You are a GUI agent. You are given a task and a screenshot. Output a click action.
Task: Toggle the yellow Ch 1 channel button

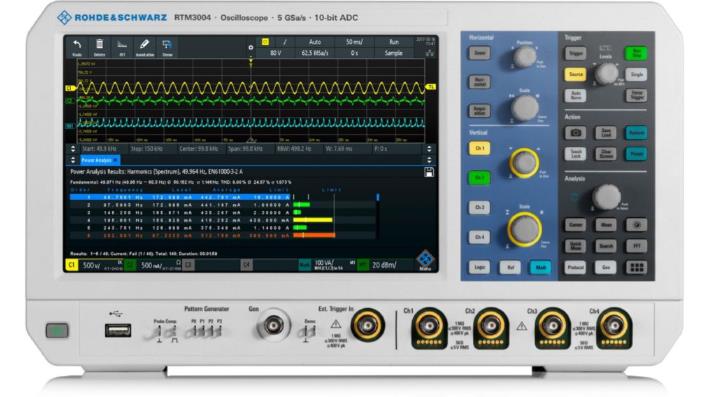[479, 148]
